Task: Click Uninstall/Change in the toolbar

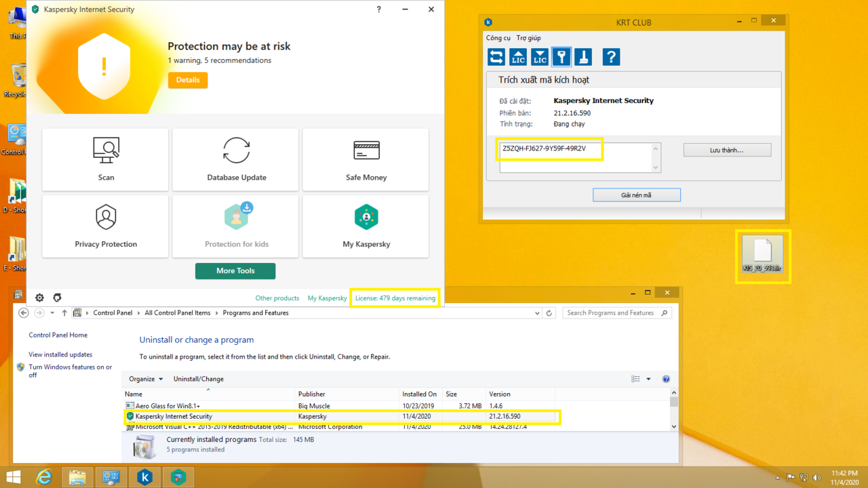Action: (x=198, y=379)
